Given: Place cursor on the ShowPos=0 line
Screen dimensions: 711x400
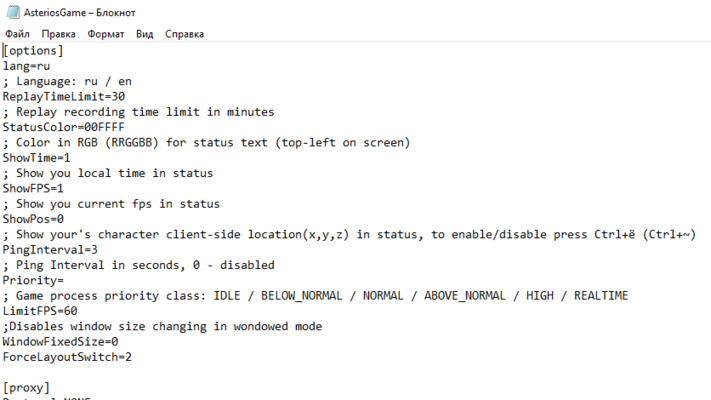Looking at the screenshot, I should click(x=34, y=219).
